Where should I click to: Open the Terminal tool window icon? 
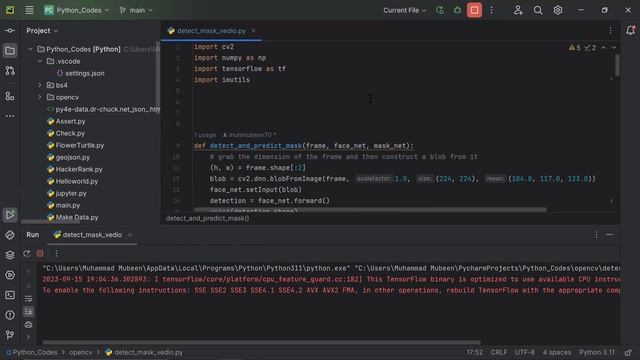tap(10, 295)
